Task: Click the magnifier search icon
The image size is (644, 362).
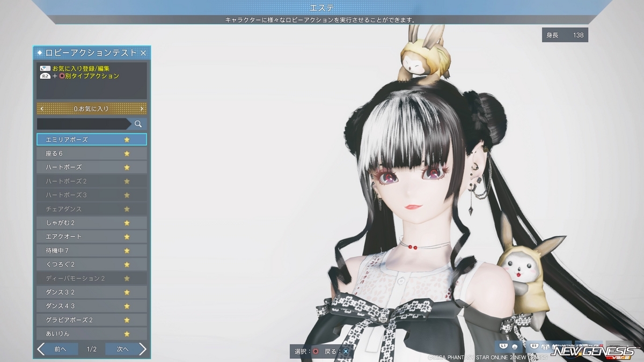Action: [138, 124]
